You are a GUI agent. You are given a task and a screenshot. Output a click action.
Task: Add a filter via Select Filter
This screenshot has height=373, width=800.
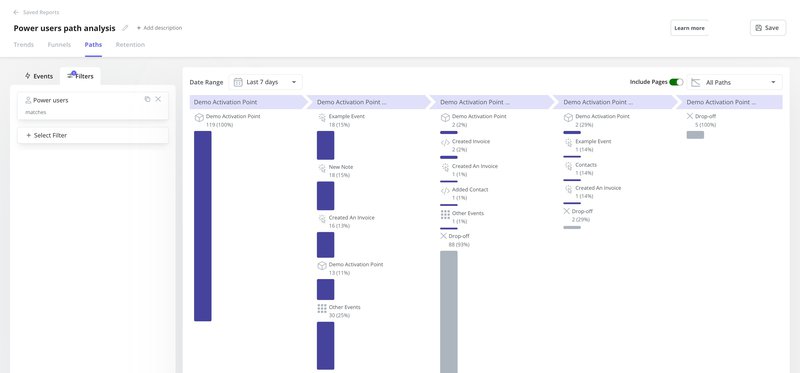[x=93, y=135]
